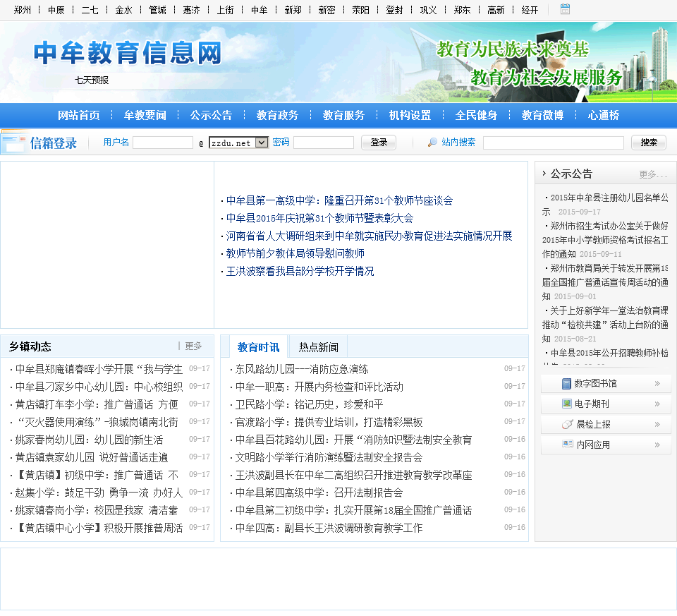Focus the 用户名 username input field
This screenshot has width=677, height=616.
tap(163, 143)
